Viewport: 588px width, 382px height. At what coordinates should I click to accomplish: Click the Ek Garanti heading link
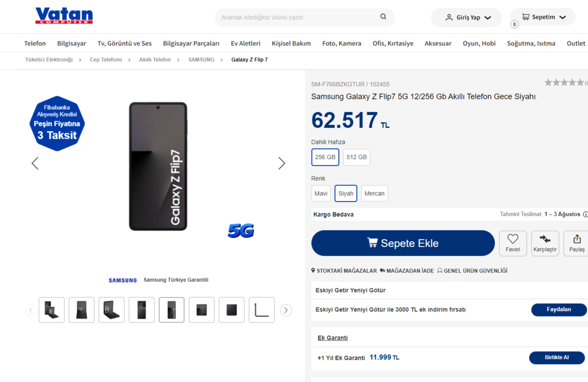[x=333, y=338]
